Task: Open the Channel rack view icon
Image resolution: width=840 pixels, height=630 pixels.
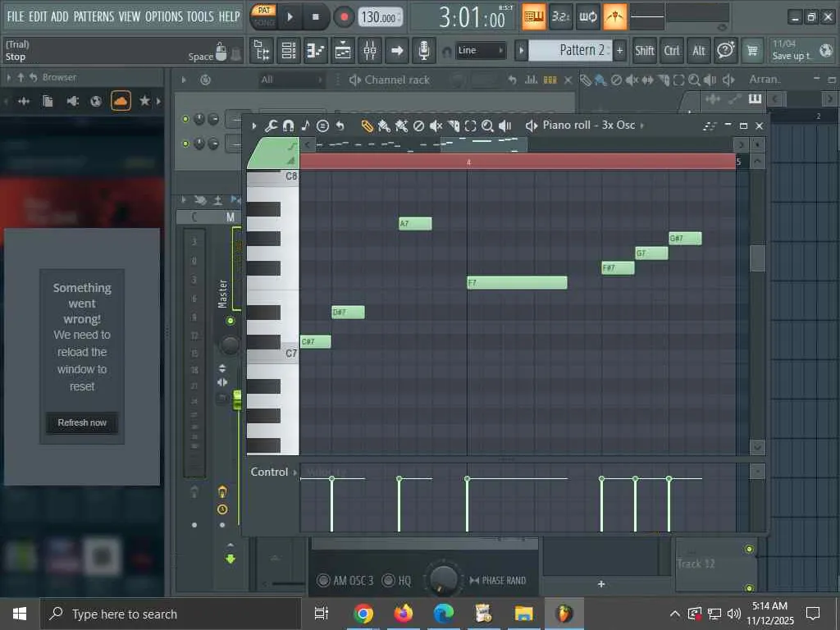Action: tap(289, 51)
